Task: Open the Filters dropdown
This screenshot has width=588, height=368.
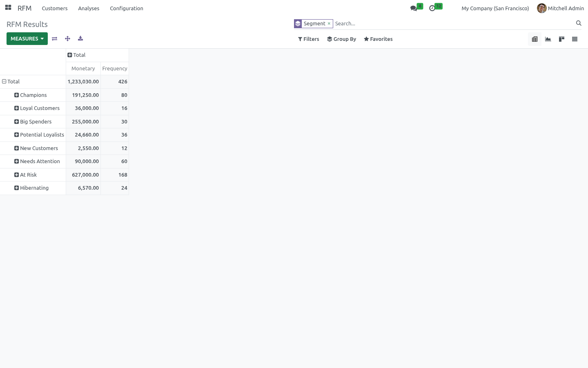Action: tap(309, 39)
